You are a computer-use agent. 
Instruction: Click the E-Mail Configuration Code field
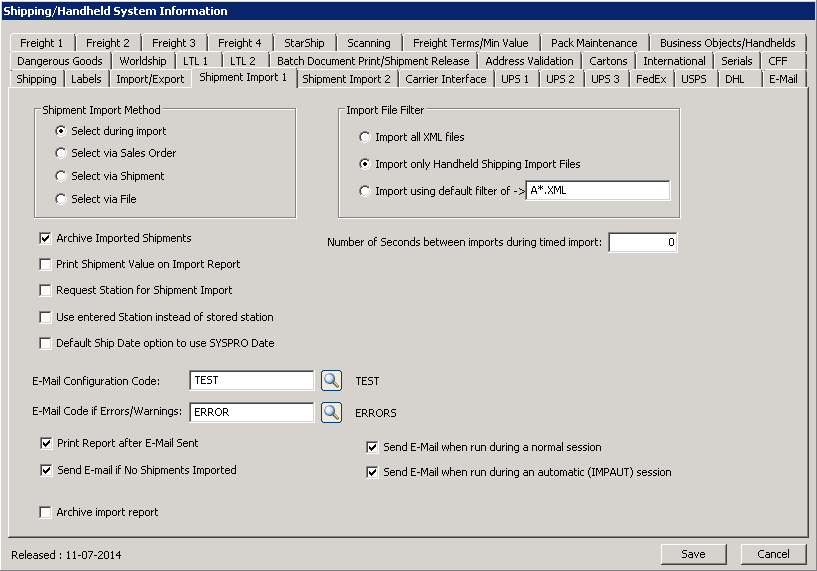[x=251, y=381]
